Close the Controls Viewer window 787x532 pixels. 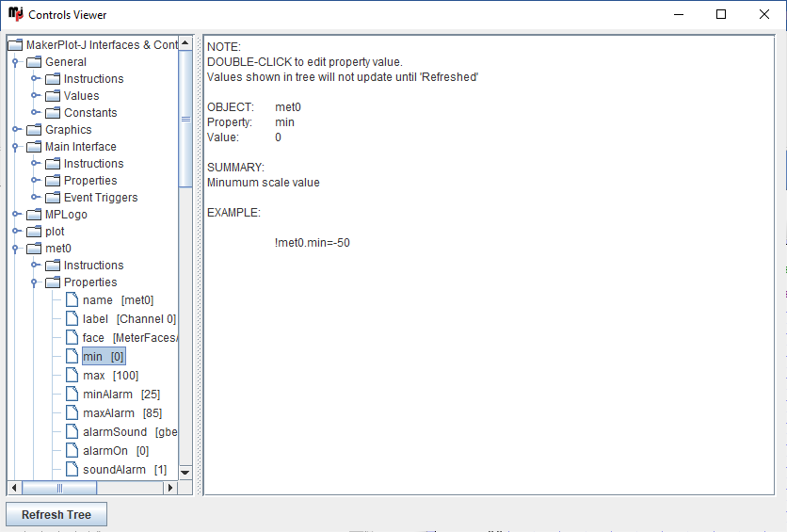click(x=763, y=14)
